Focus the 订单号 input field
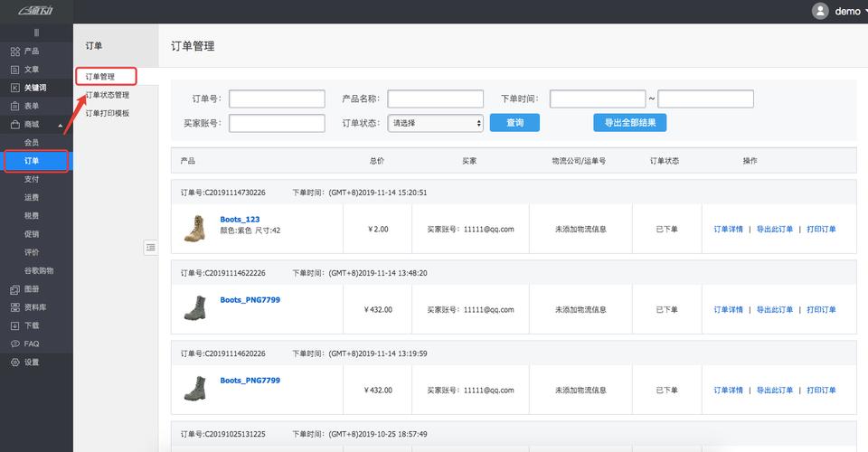Viewport: 868px width, 452px height. tap(277, 99)
